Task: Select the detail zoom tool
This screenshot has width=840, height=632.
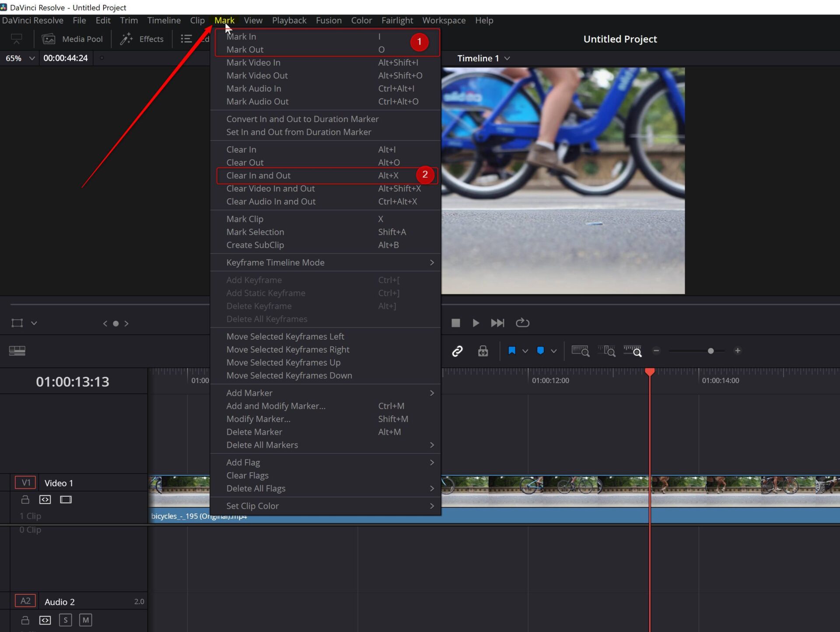Action: (x=607, y=351)
